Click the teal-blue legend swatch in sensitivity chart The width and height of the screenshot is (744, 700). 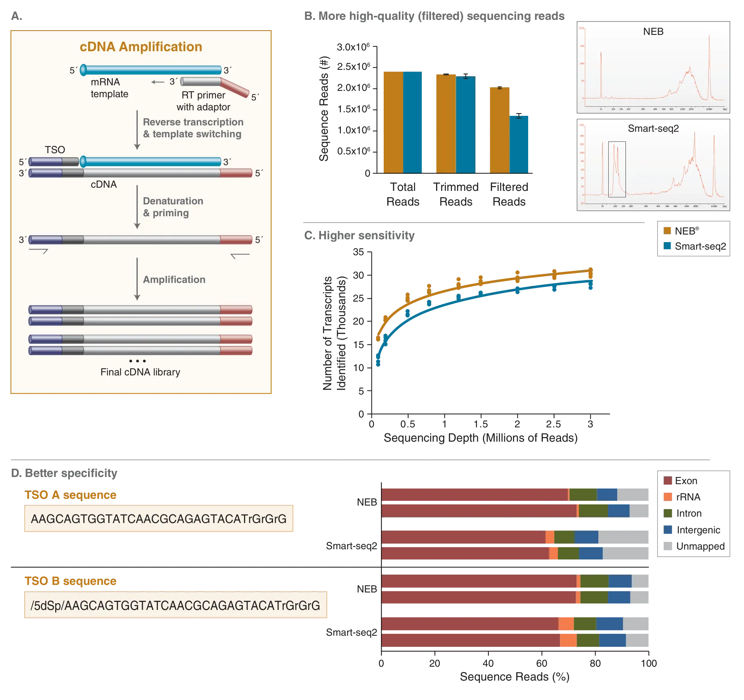tap(668, 246)
